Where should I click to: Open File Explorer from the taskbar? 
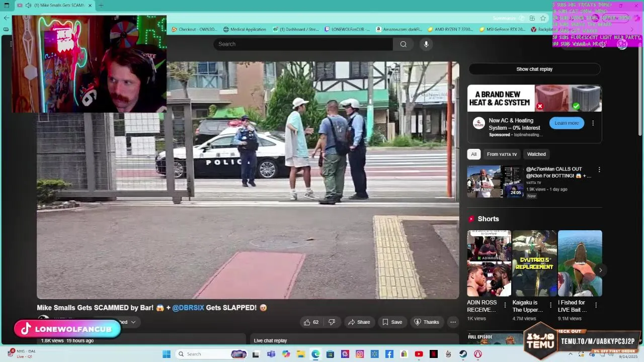tap(301, 354)
